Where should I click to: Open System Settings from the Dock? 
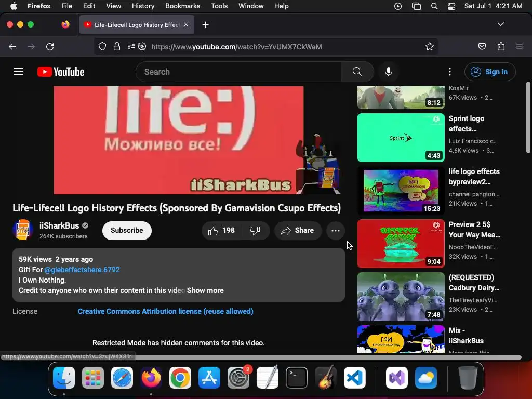click(238, 378)
